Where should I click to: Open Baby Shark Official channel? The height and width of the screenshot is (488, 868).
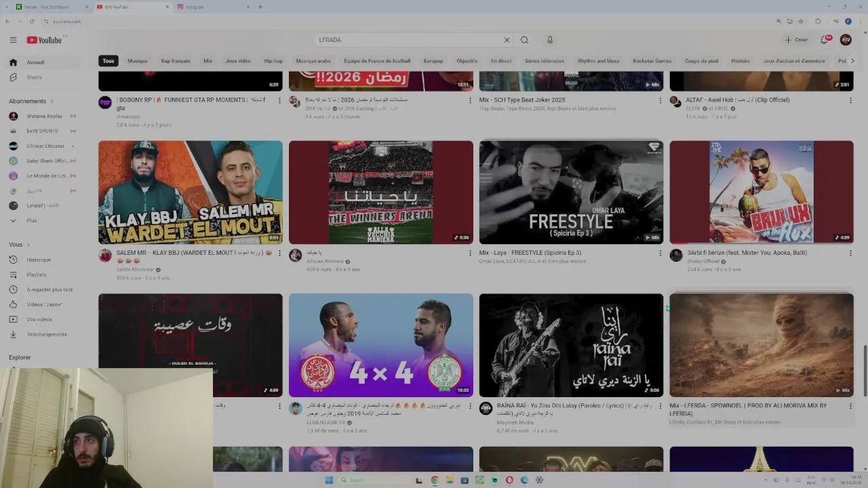point(42,161)
